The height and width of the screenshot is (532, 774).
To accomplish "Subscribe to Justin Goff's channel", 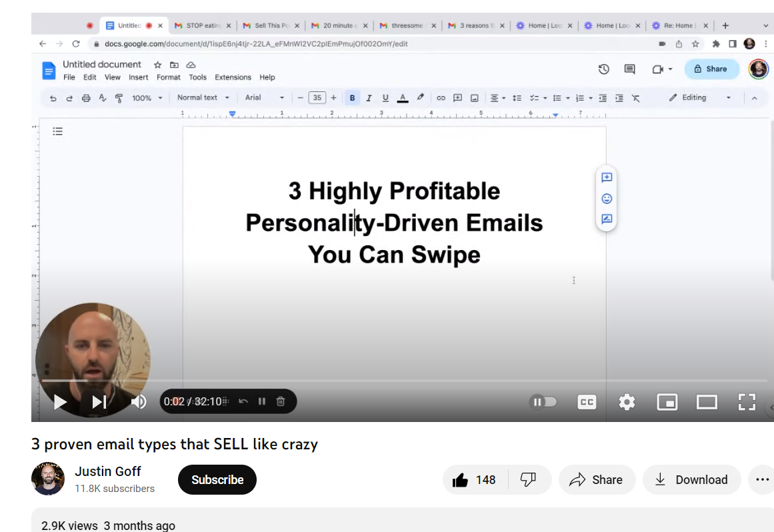I will point(217,479).
